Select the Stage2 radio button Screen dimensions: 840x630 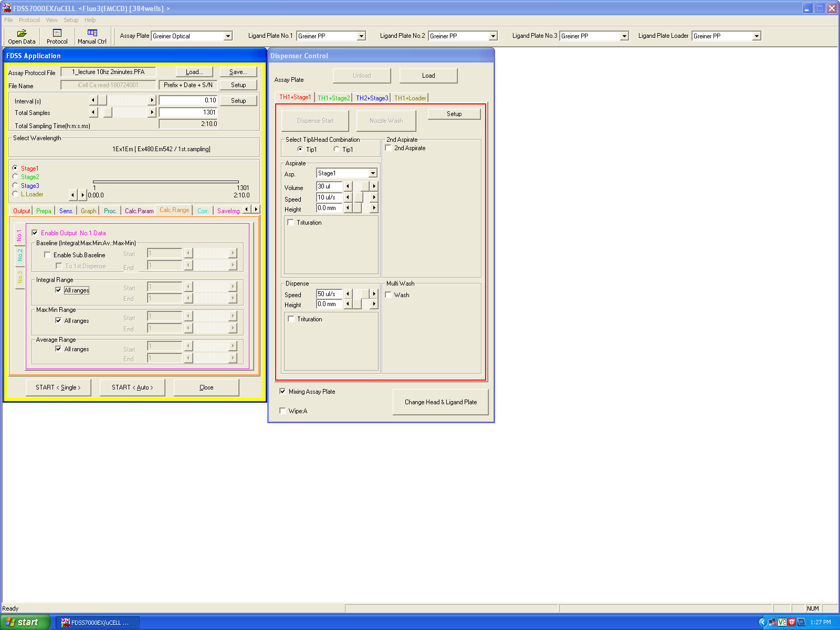click(x=15, y=177)
